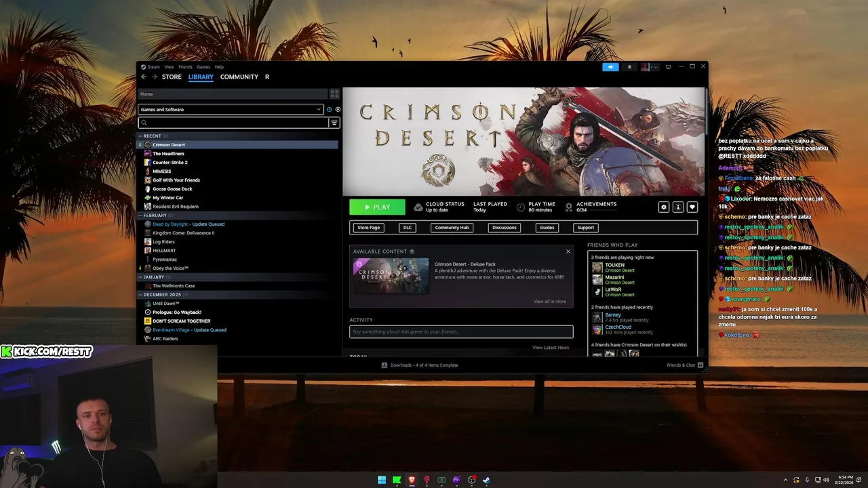Show Crimson Desert game info icon
Viewport: 868px width, 488px height.
coord(678,207)
